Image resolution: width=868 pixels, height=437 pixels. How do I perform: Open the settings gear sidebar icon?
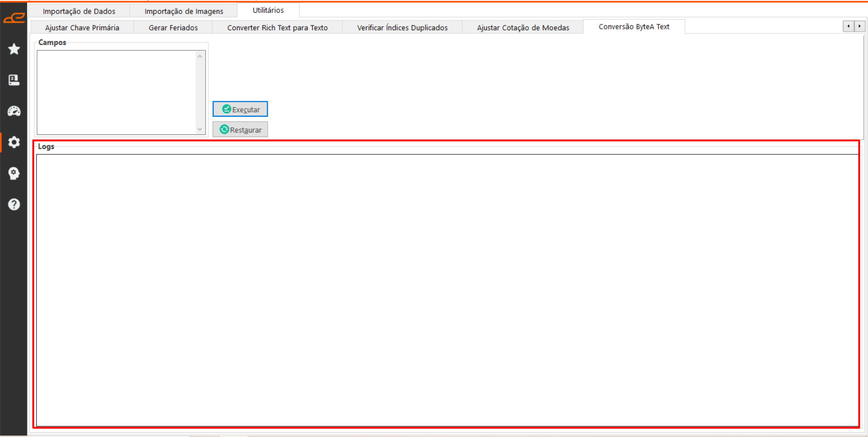point(14,142)
